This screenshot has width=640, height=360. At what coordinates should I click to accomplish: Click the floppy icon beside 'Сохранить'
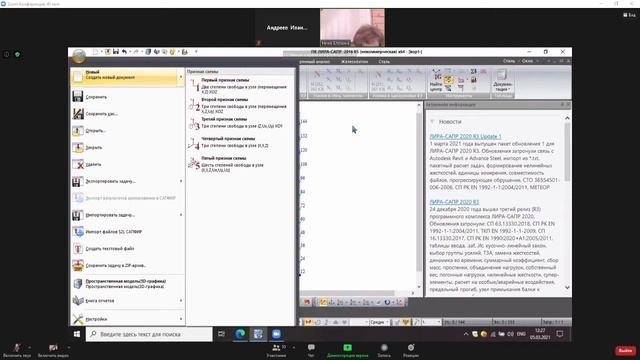(78, 96)
